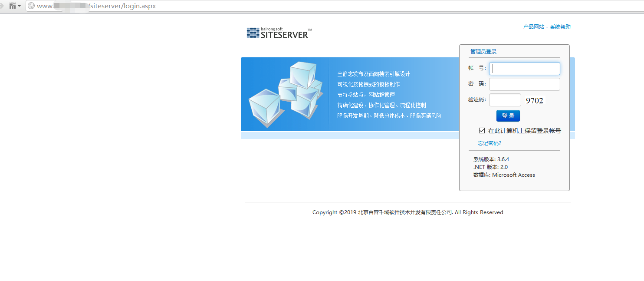Focus the 密码 password field

tap(525, 84)
